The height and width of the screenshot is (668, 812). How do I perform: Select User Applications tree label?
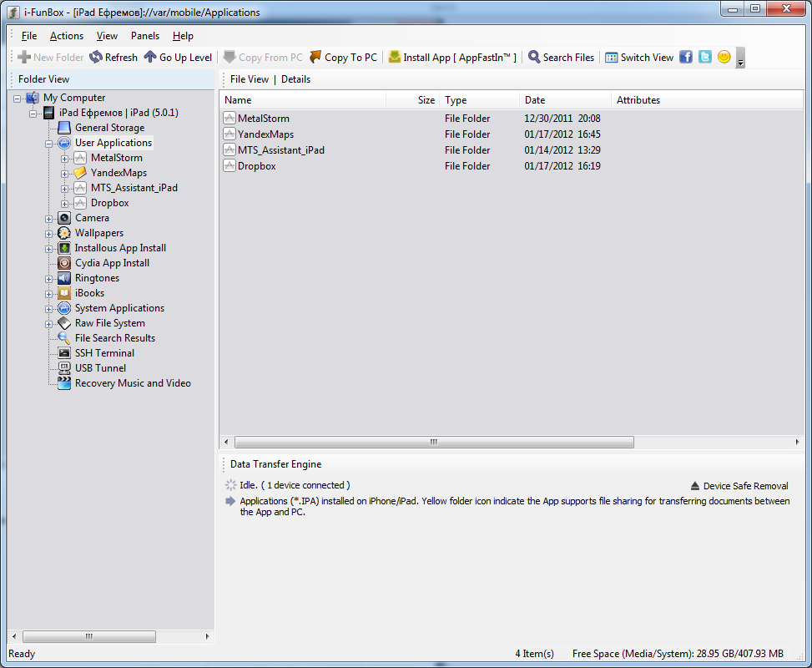(x=113, y=143)
